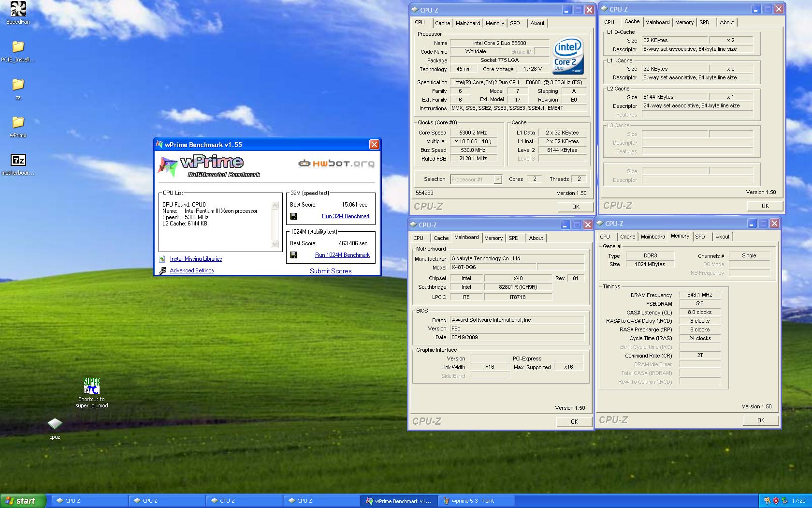Open the PCIE_Install folder icon

click(18, 46)
